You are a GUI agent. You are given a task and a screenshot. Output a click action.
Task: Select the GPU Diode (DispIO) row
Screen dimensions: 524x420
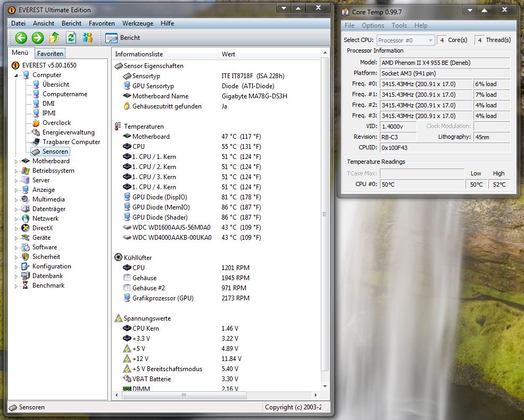(x=192, y=197)
